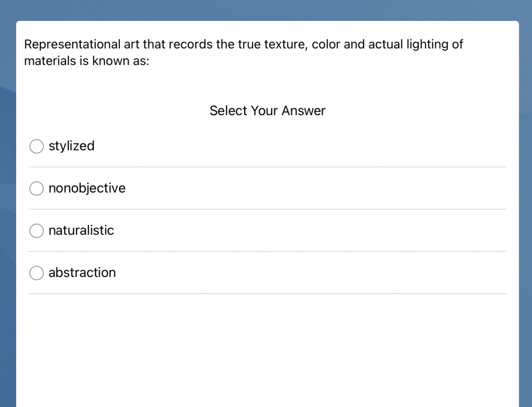Click the question text about representational art
Screen dimensions: 532x407
point(243,52)
